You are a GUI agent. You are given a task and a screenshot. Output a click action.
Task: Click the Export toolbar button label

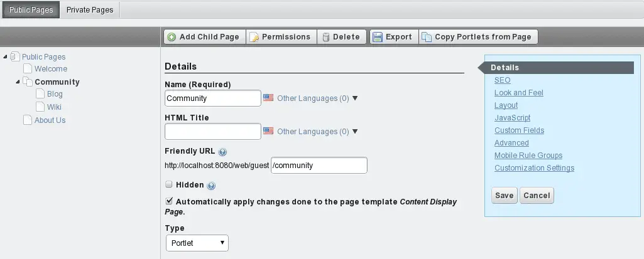coord(398,37)
